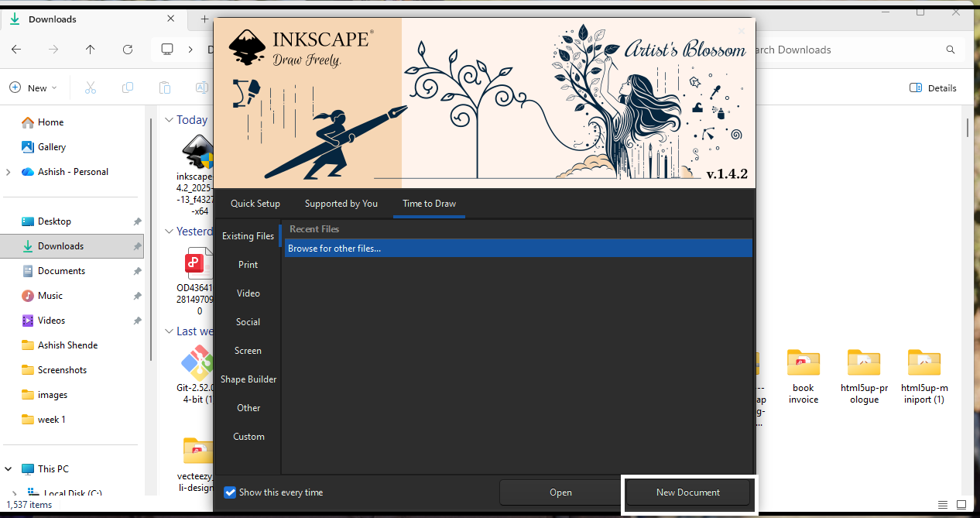Open the Custom templates category
This screenshot has width=980, height=518.
coord(248,437)
